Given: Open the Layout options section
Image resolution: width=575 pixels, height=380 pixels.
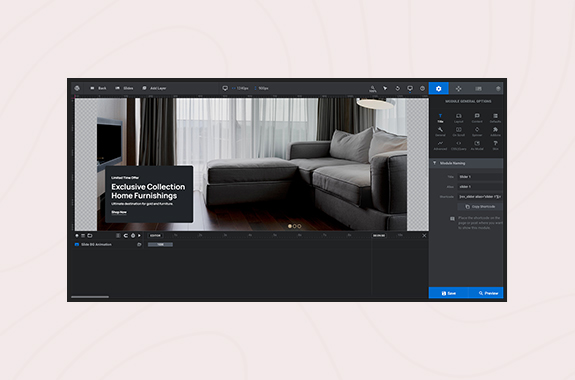Looking at the screenshot, I should pyautogui.click(x=459, y=118).
